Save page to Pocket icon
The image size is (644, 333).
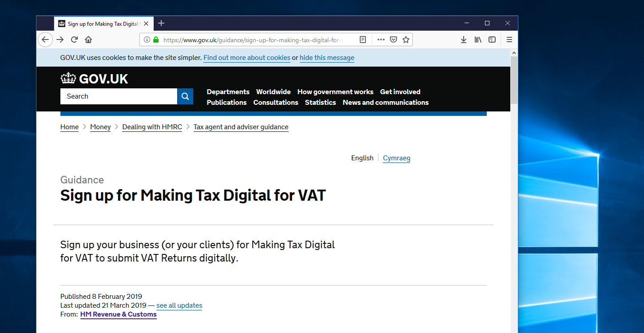(393, 40)
